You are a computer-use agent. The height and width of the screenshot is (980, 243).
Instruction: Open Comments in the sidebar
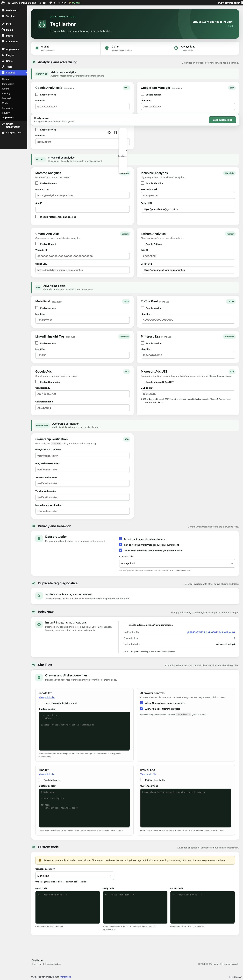pyautogui.click(x=14, y=42)
